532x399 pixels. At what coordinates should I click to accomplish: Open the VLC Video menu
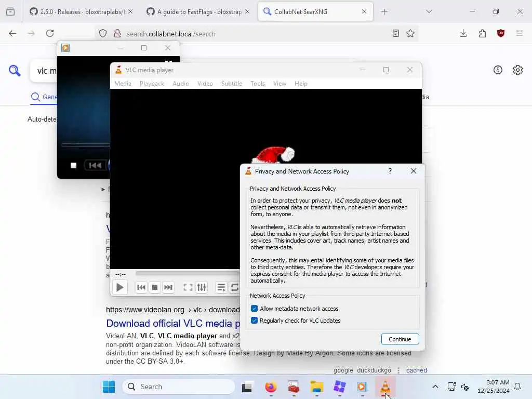tap(205, 84)
